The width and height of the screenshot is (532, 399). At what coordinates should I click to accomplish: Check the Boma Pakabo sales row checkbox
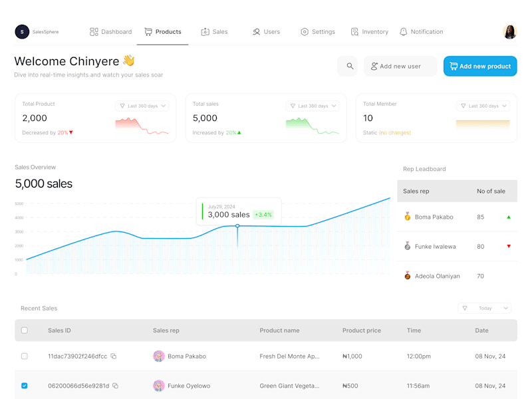(25, 356)
